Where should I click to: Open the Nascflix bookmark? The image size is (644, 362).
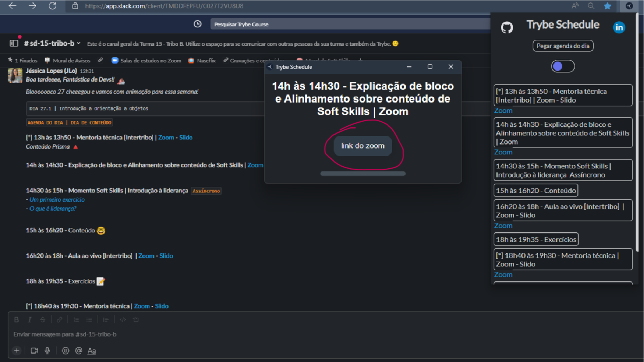click(x=202, y=61)
